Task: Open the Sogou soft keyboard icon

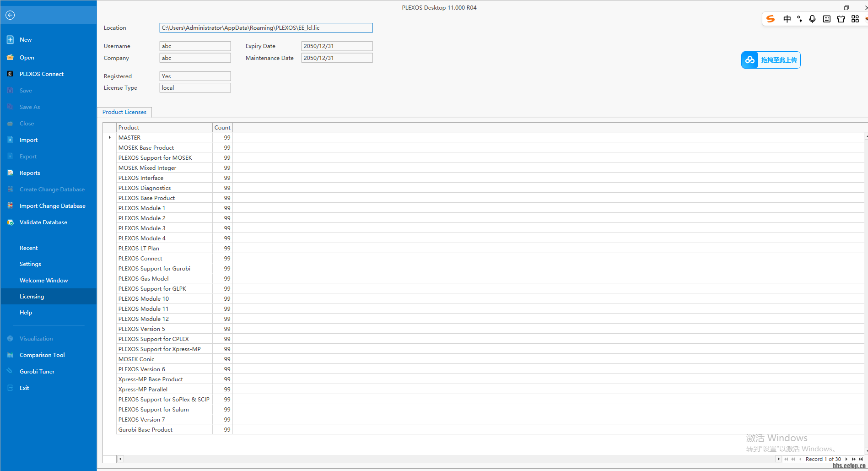Action: (x=826, y=19)
